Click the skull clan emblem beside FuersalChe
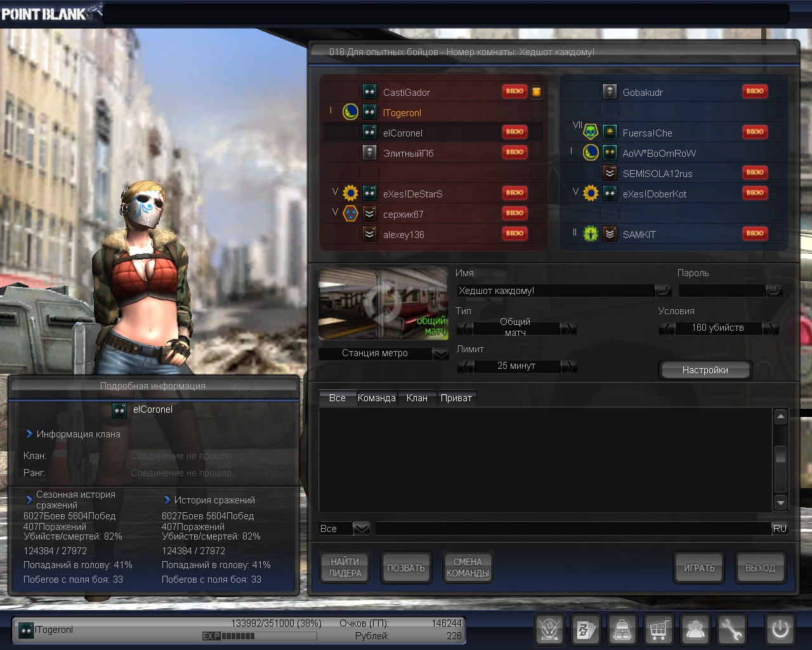This screenshot has width=812, height=650. coord(591,132)
